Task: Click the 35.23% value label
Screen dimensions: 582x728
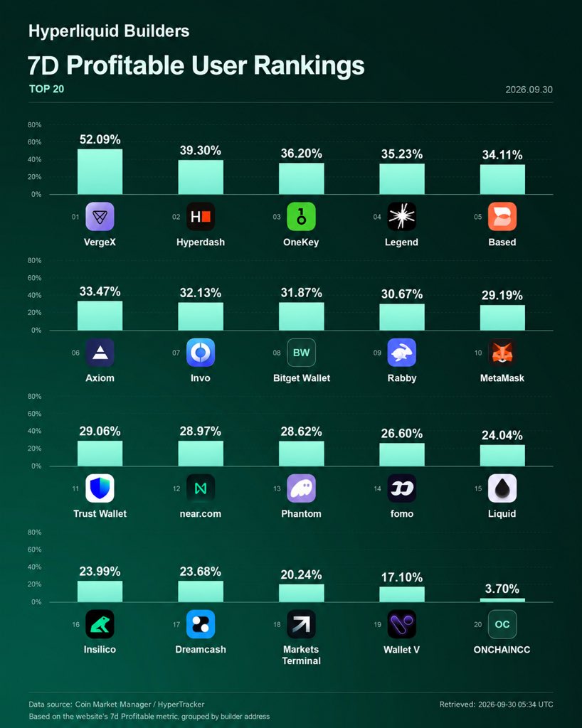Action: 402,154
